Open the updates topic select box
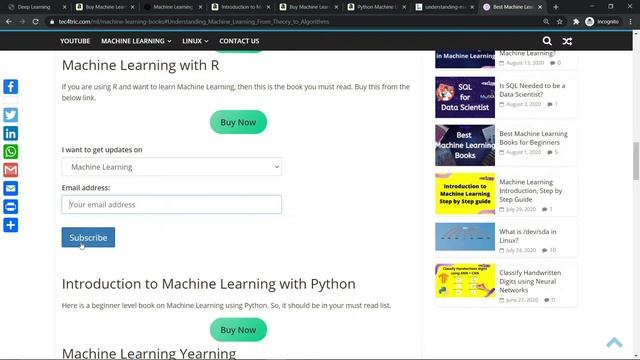 (171, 167)
